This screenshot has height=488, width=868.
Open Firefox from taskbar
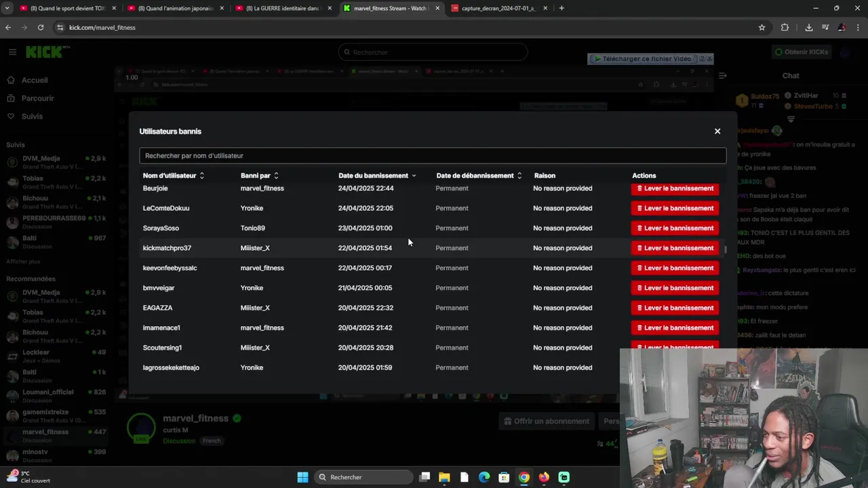pos(544,477)
